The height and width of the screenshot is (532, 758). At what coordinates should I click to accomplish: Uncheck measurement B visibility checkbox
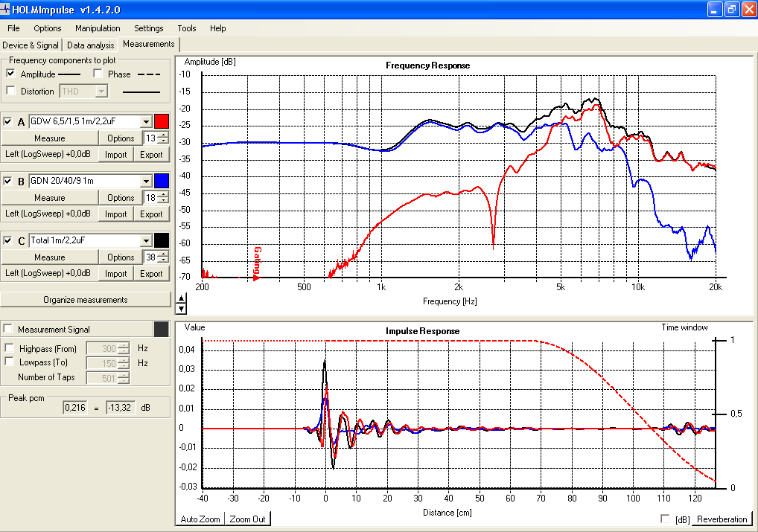click(7, 182)
